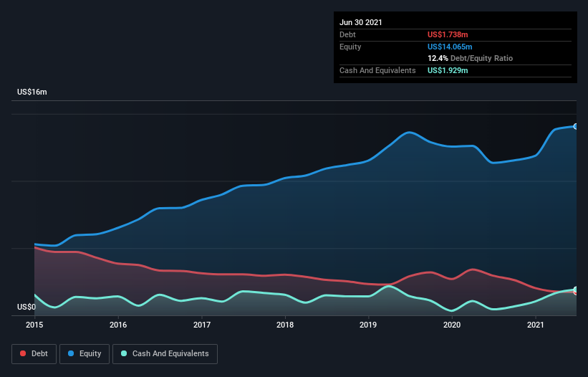Click the red Debt legend dot
The width and height of the screenshot is (588, 377).
pyautogui.click(x=23, y=353)
